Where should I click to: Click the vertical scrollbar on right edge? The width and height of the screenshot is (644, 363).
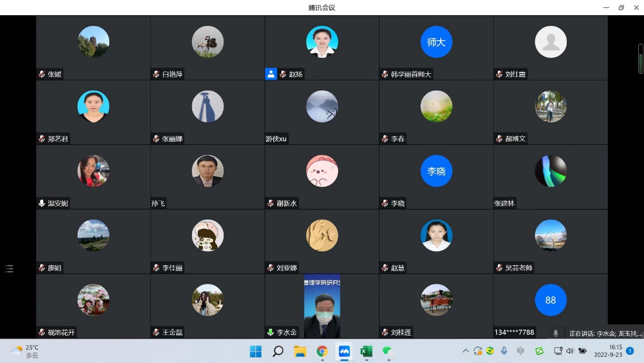point(640,59)
